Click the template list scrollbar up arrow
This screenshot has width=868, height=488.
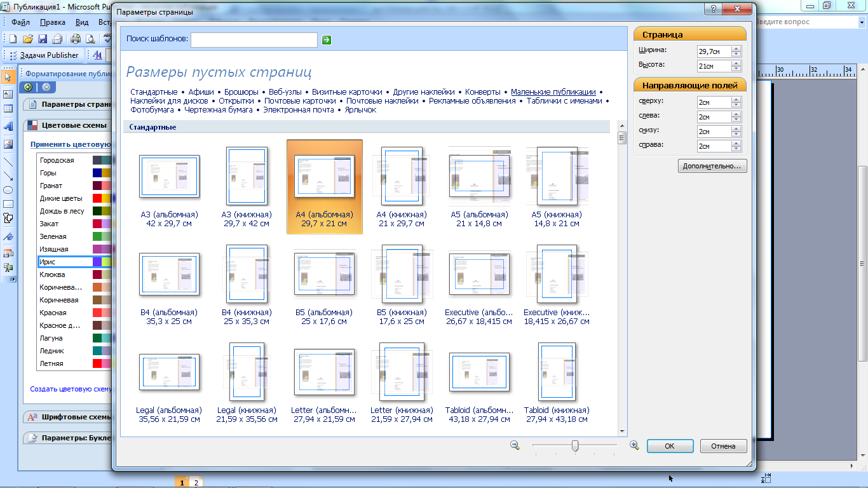(x=621, y=126)
